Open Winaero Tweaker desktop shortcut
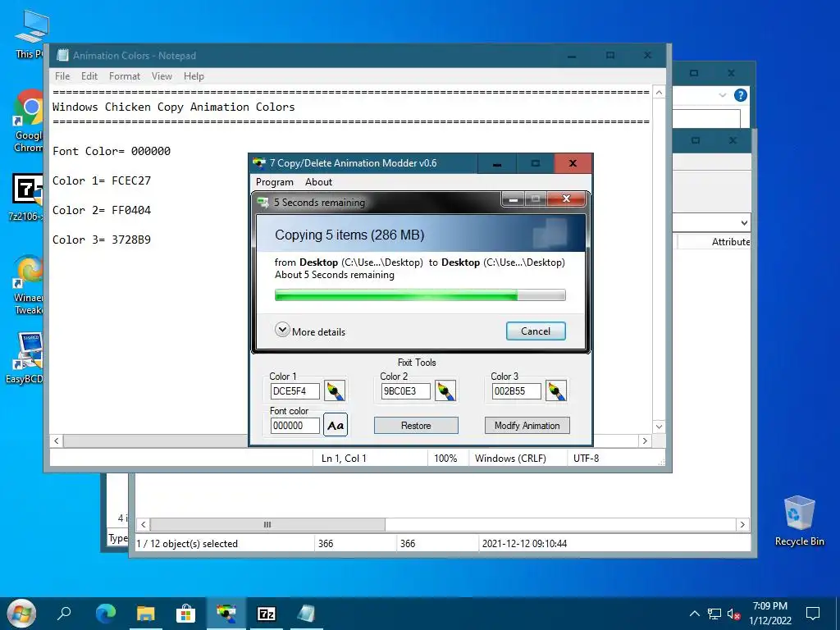The image size is (840, 630). 29,285
